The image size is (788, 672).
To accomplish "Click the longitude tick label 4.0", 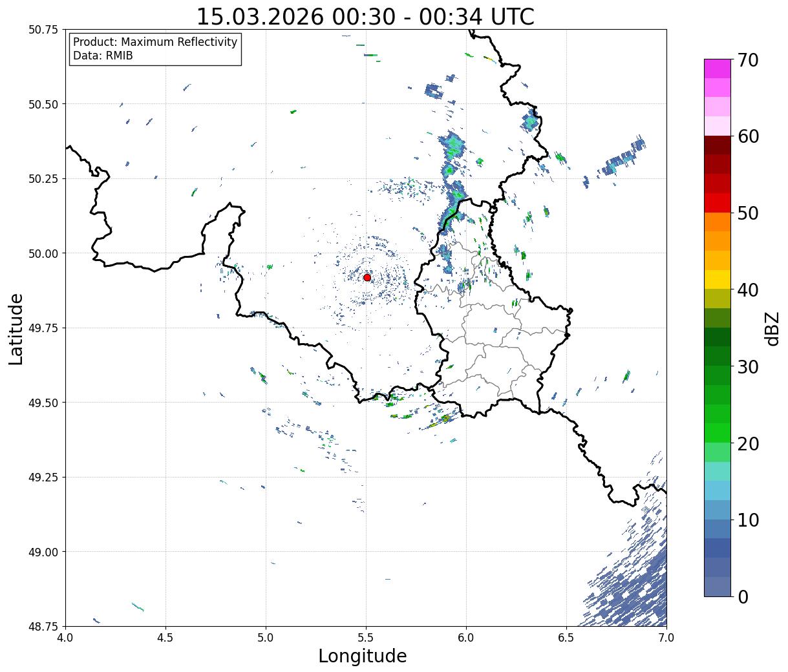I will pyautogui.click(x=65, y=637).
